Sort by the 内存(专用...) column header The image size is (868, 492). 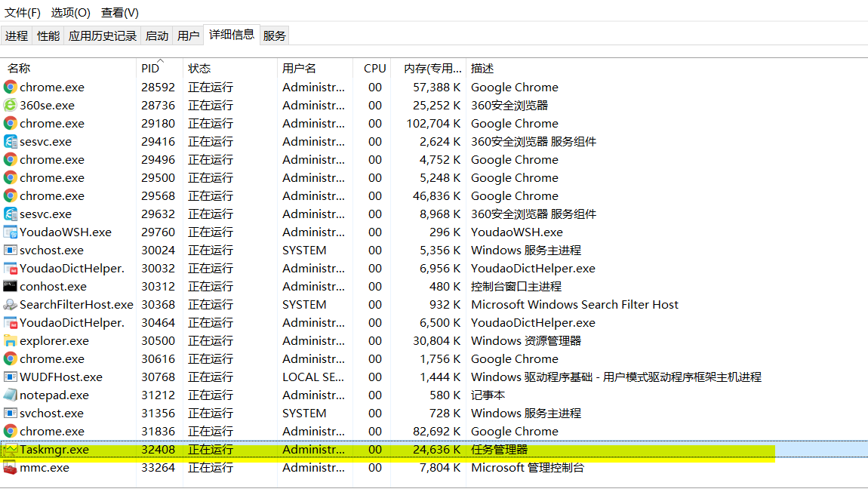pos(429,68)
